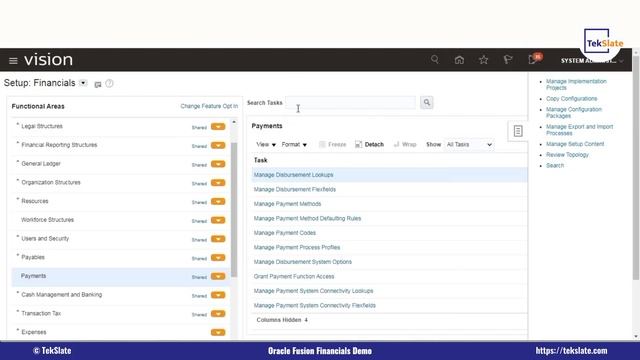Click the page vertical scrollbar

[636, 167]
